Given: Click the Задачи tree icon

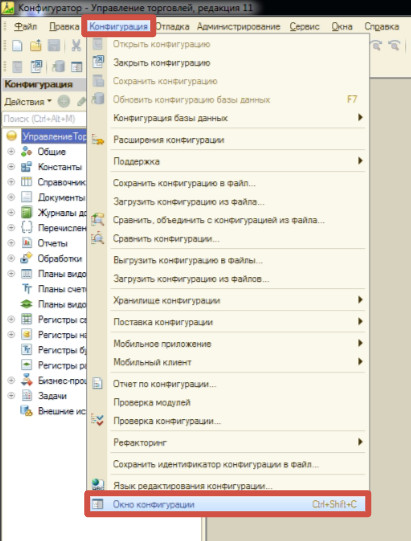Looking at the screenshot, I should click(27, 395).
